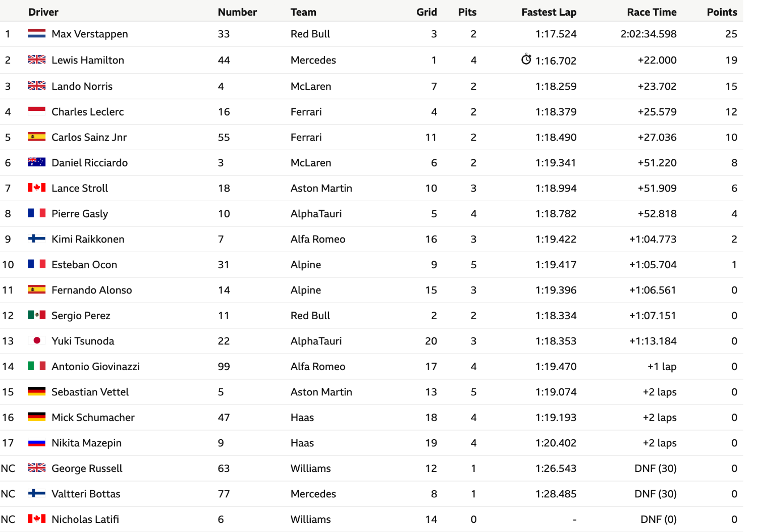This screenshot has width=757, height=532.
Task: Click the Mexican flag beside Sergio Perez
Action: (37, 315)
